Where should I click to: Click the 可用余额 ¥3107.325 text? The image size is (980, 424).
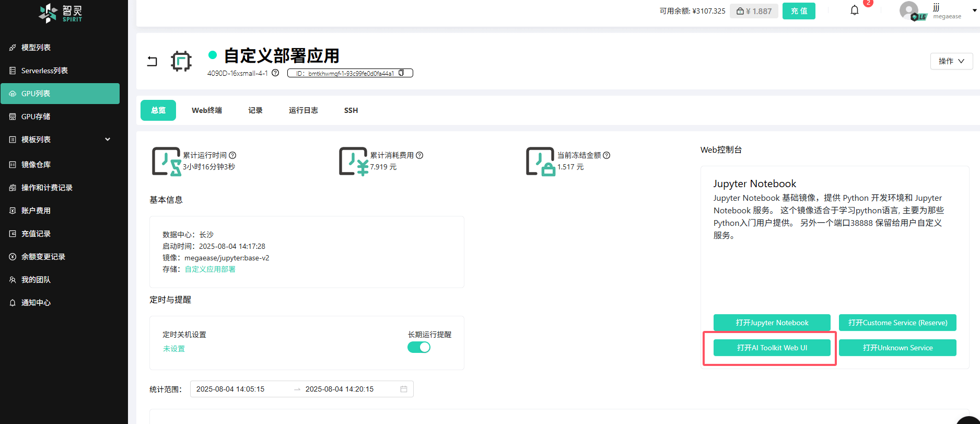692,11
